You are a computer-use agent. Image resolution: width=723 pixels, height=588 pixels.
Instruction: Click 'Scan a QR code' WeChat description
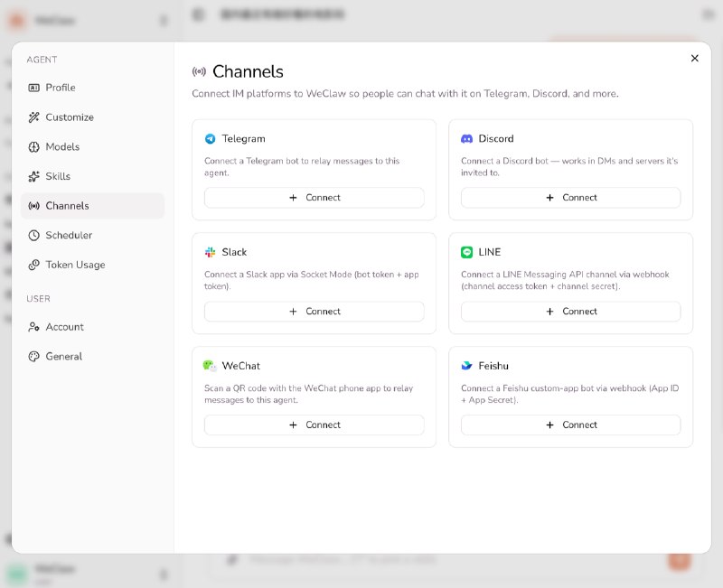(x=308, y=394)
